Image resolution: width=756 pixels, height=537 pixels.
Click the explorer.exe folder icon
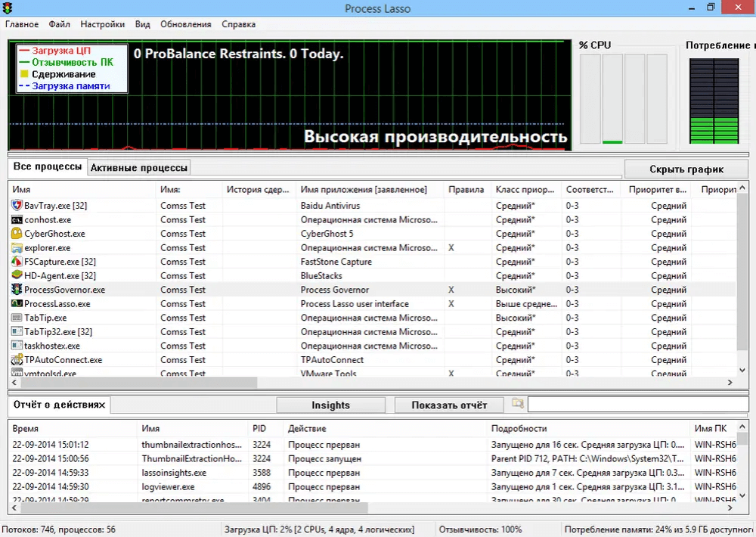(17, 248)
